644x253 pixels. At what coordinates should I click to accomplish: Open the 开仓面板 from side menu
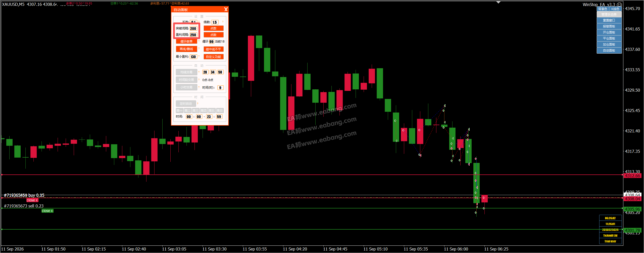click(x=609, y=32)
